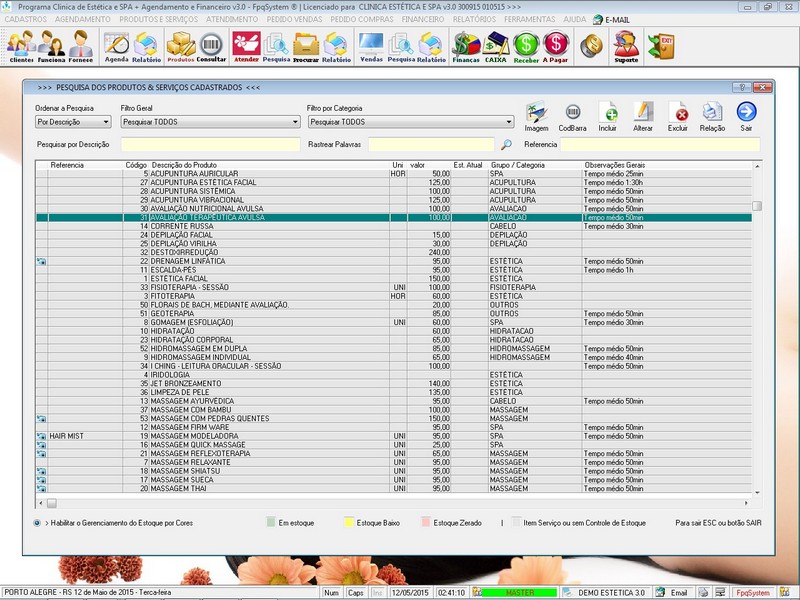Select the JET BRONZEAMENTO row

(394, 384)
